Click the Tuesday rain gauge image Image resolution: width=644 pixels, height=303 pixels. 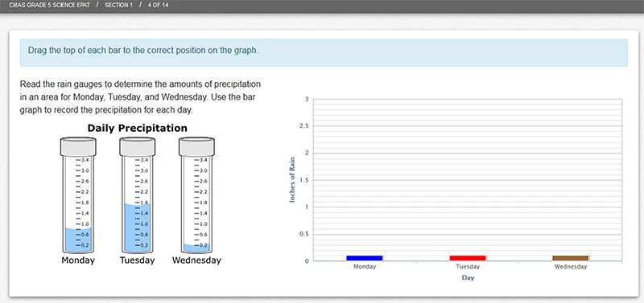tap(137, 195)
